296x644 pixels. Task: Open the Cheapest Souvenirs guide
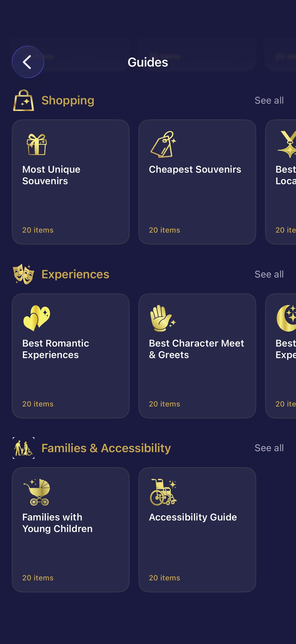point(198,181)
